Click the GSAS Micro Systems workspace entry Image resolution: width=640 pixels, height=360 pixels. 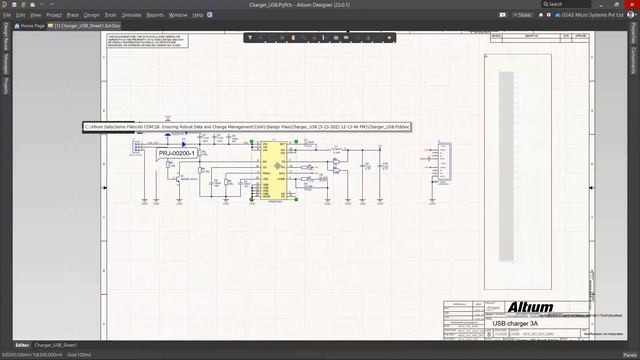click(589, 15)
